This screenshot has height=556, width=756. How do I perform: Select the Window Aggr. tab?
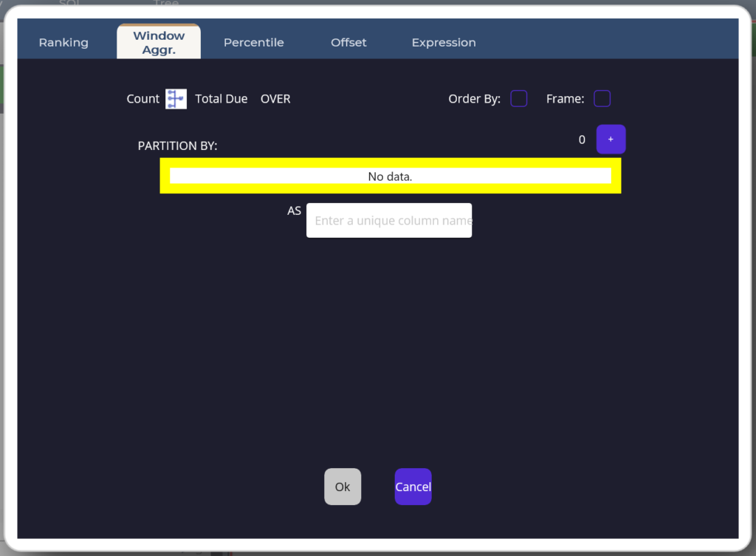coord(159,42)
